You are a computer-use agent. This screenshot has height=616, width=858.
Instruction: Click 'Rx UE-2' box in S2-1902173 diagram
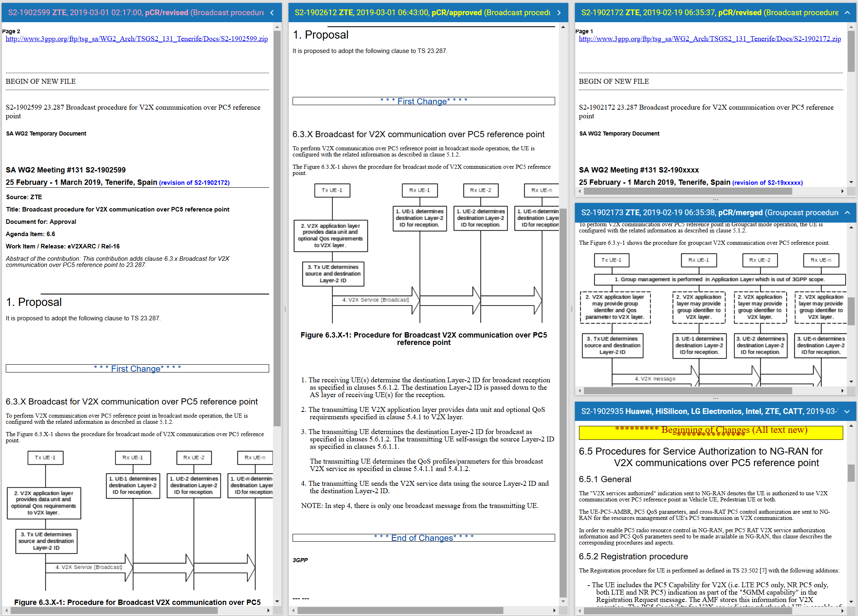point(759,260)
